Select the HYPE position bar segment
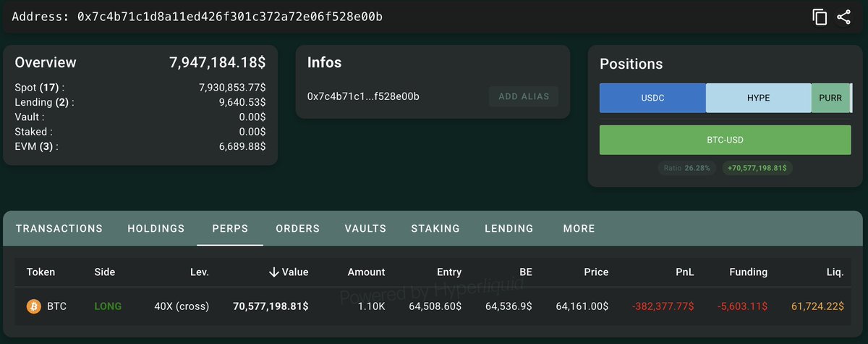The width and height of the screenshot is (868, 344). (759, 98)
